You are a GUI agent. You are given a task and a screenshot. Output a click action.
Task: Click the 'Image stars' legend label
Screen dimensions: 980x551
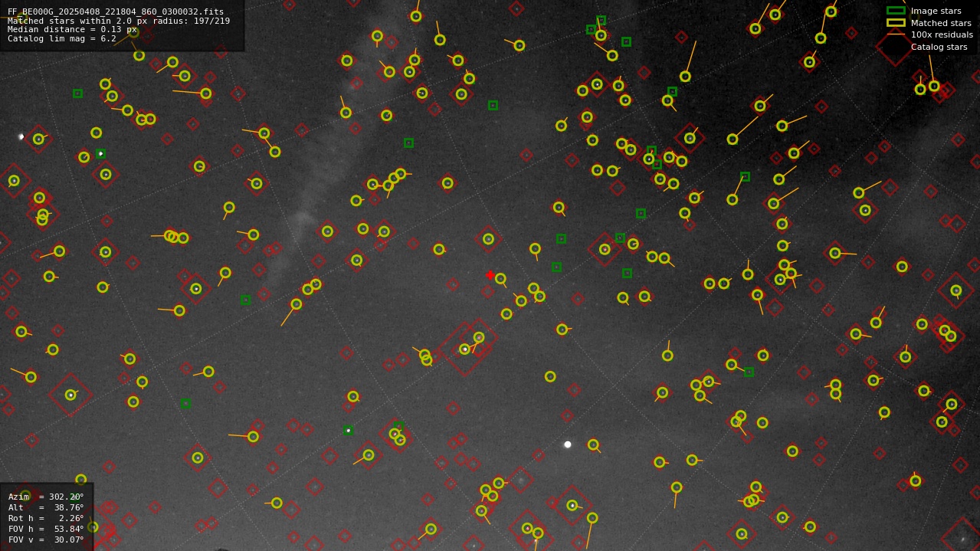936,11
